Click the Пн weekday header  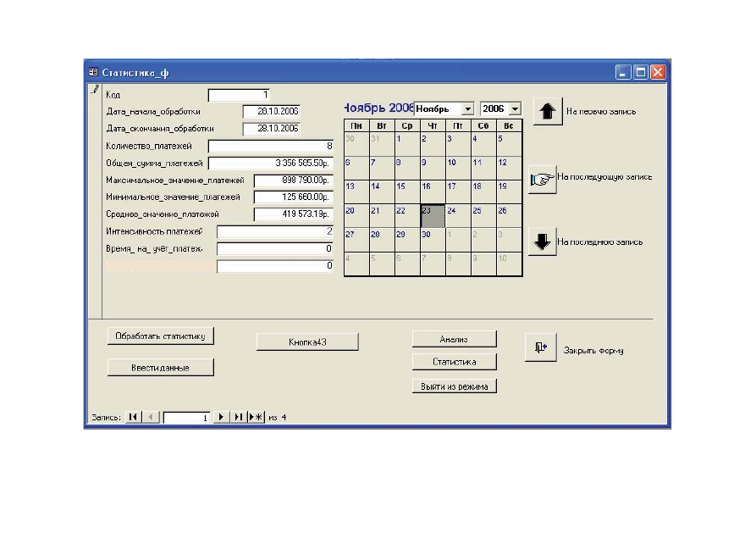(x=356, y=125)
